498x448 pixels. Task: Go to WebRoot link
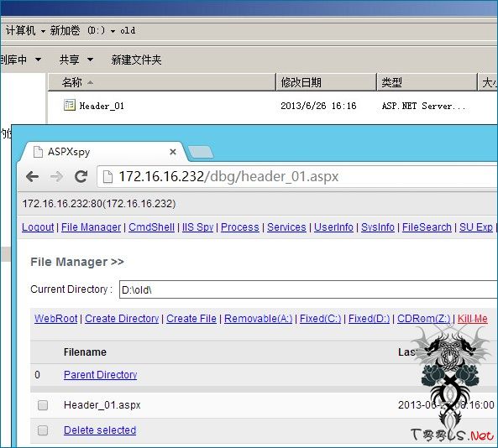tap(56, 319)
